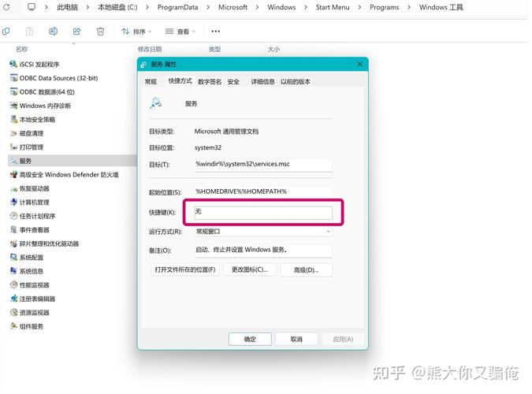This screenshot has height=394, width=532.
Task: Click Windows 工具 in the breadcrumb
Action: tap(441, 7)
